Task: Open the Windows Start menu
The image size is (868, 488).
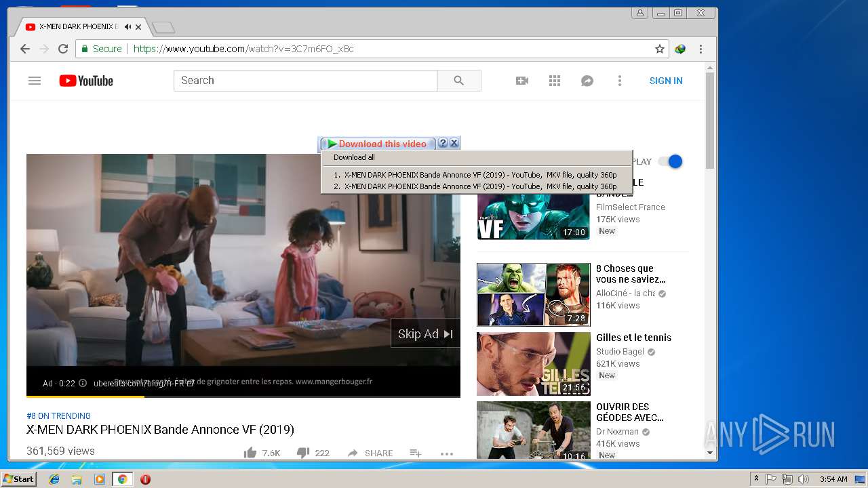Action: pos(18,479)
